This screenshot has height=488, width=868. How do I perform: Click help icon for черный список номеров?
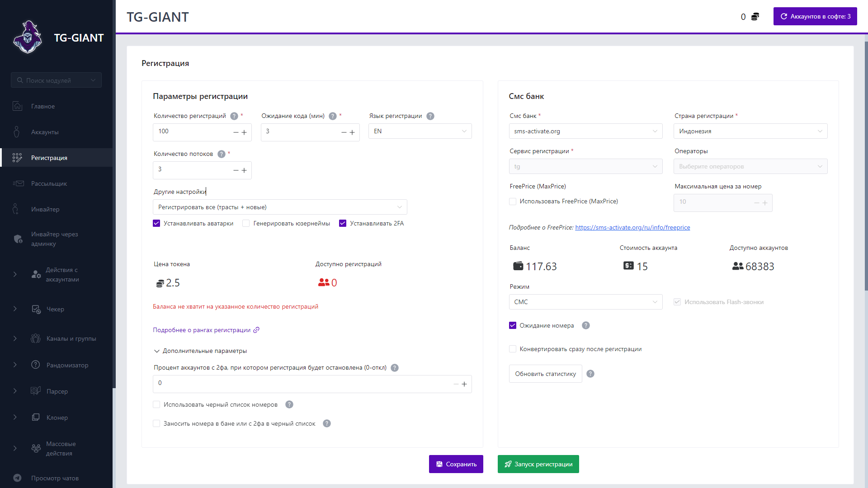[289, 404]
